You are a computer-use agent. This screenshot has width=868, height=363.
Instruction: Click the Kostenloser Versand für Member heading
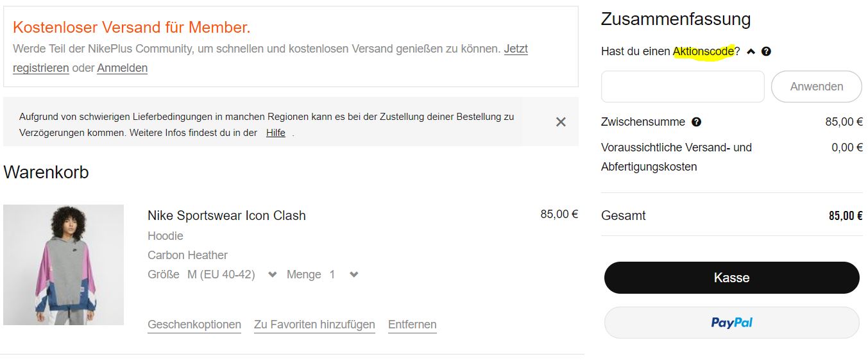[x=132, y=28]
